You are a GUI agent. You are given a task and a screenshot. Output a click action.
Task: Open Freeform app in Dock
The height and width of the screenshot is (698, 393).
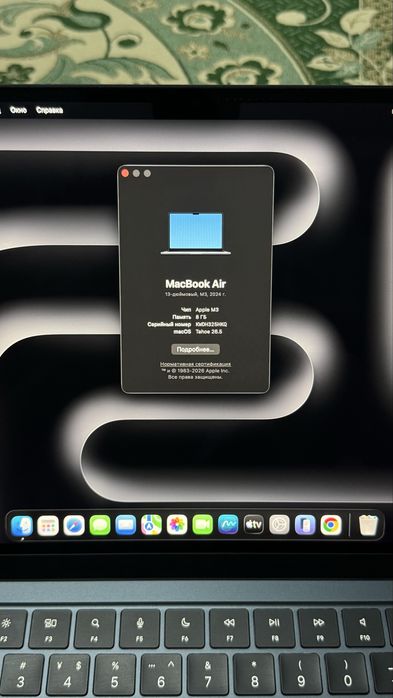pos(228,524)
